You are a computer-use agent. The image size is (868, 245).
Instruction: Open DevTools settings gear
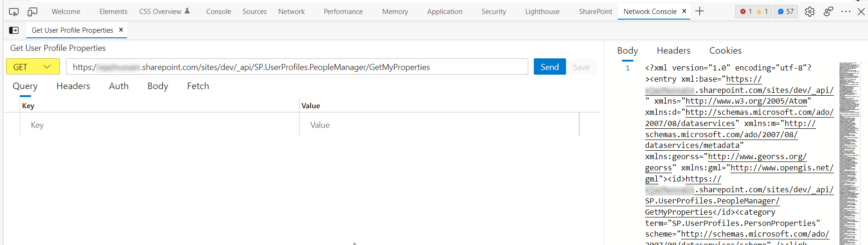810,12
